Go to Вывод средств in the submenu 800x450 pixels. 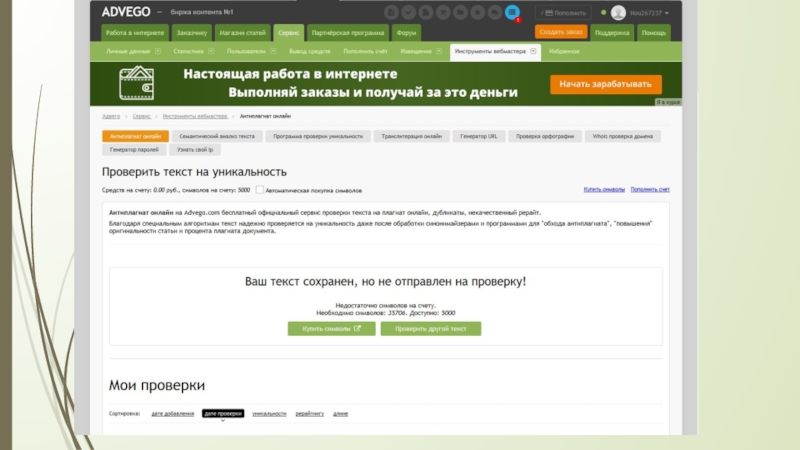[x=310, y=51]
